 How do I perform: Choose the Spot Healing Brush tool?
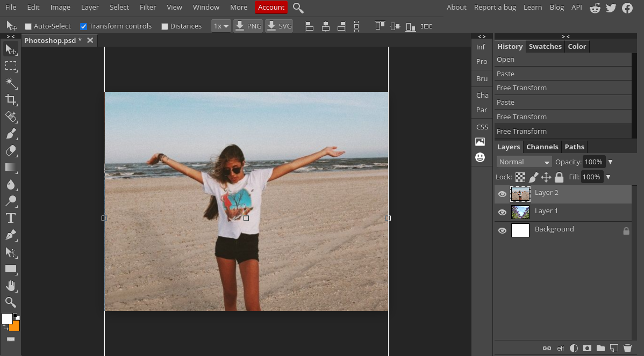[x=11, y=117]
